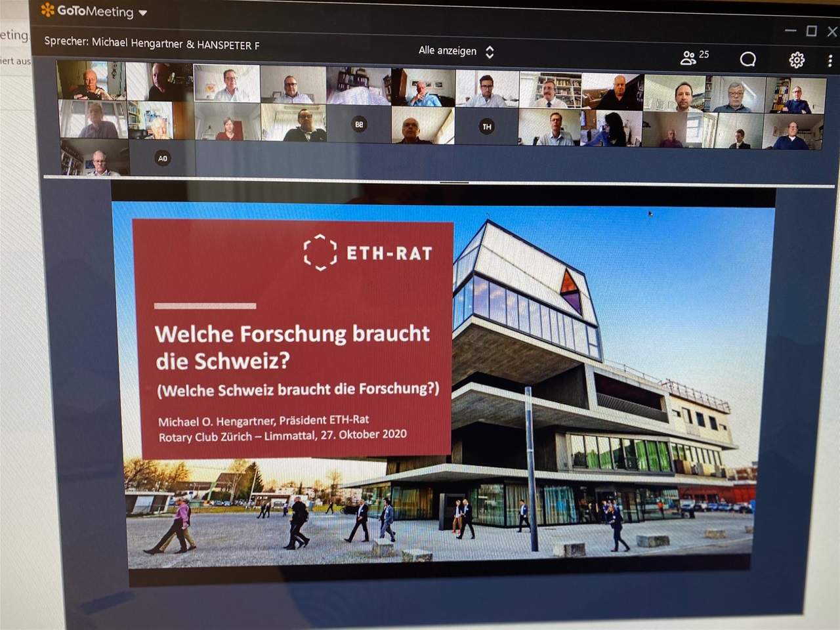Open the chat bubble panel
Viewport: 840px width, 630px height.
(x=747, y=60)
